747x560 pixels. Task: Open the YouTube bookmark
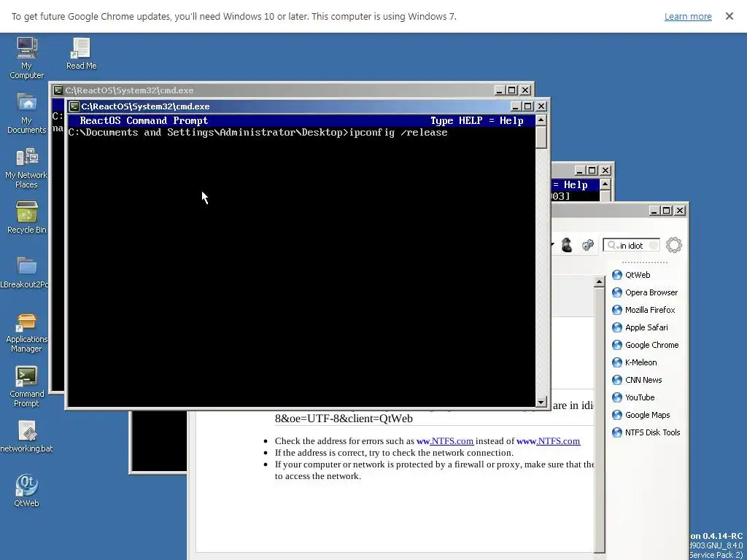pos(633,397)
